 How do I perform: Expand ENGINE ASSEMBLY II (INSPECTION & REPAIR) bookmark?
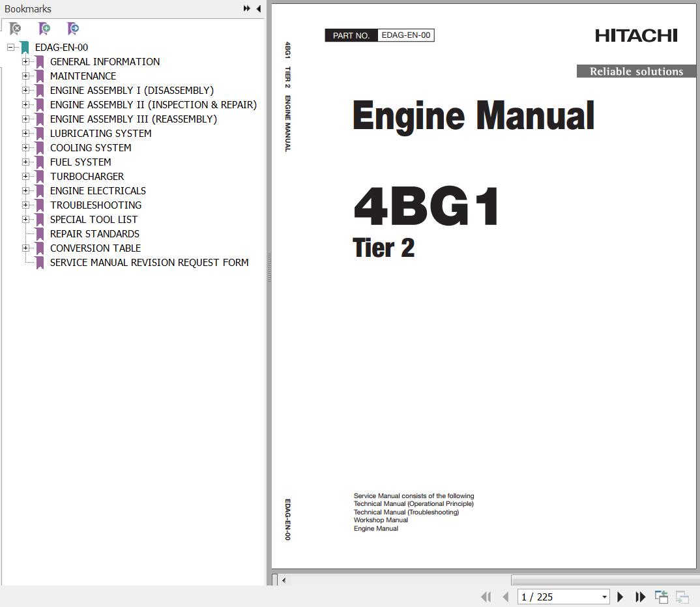click(25, 104)
